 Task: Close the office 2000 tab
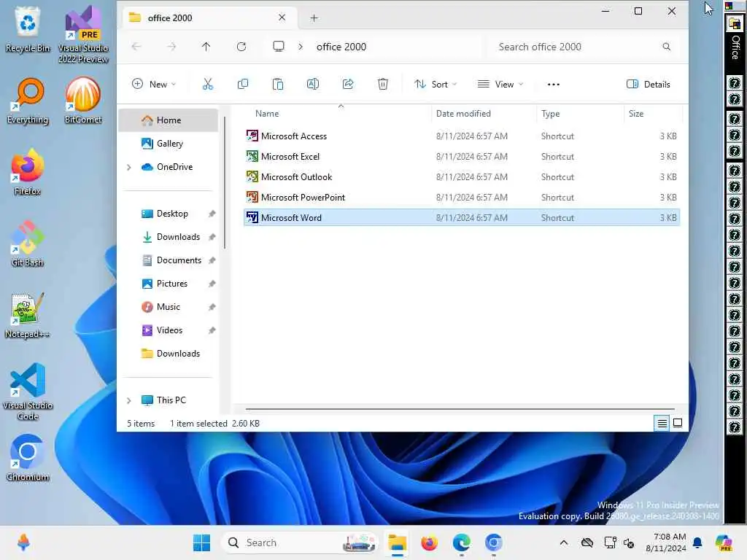(x=282, y=17)
